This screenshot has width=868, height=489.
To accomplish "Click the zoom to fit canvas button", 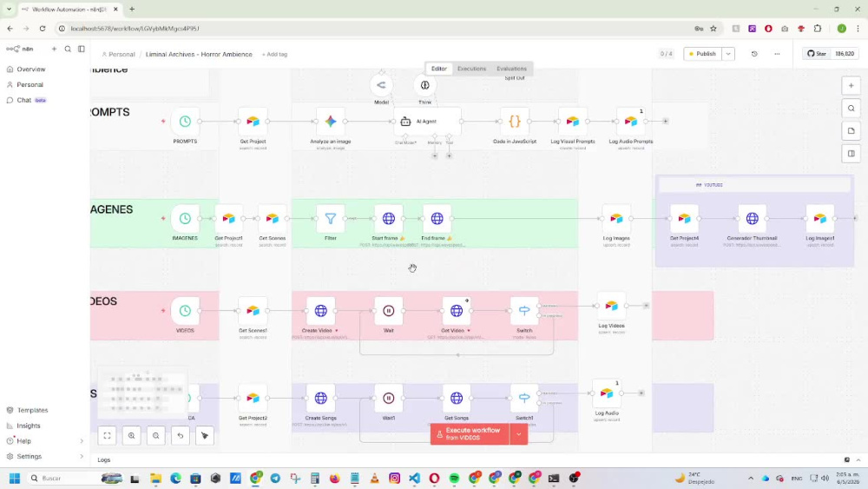I will (x=107, y=436).
